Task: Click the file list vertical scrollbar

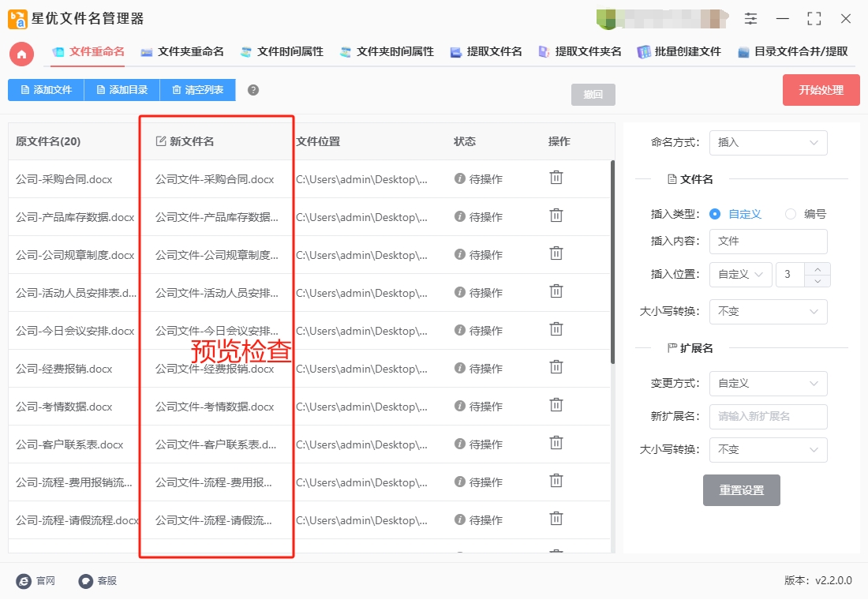Action: point(612,262)
